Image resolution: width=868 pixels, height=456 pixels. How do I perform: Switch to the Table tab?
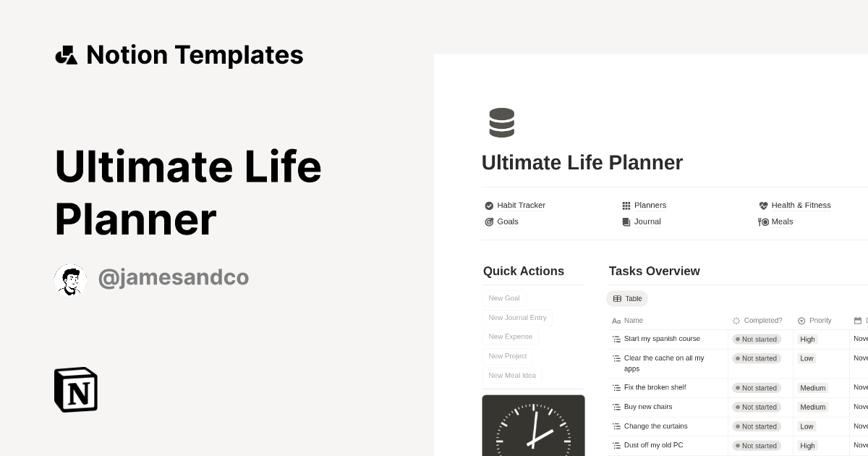[x=626, y=298]
